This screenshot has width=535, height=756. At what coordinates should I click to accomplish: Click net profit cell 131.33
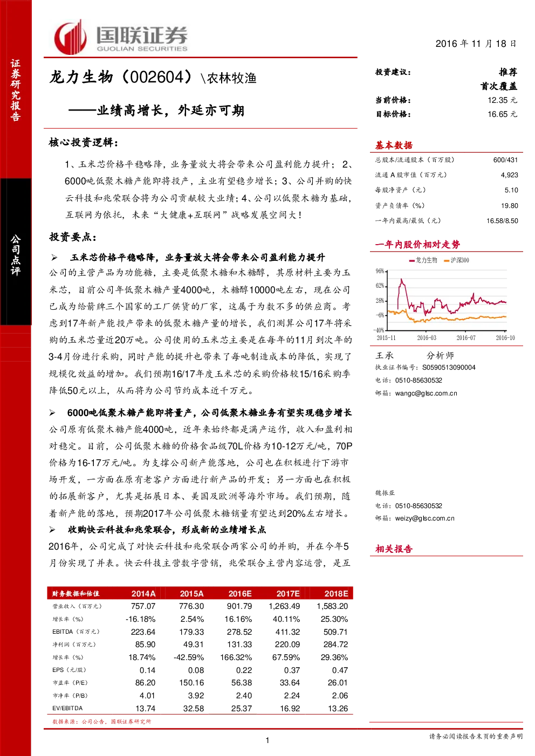click(x=239, y=644)
